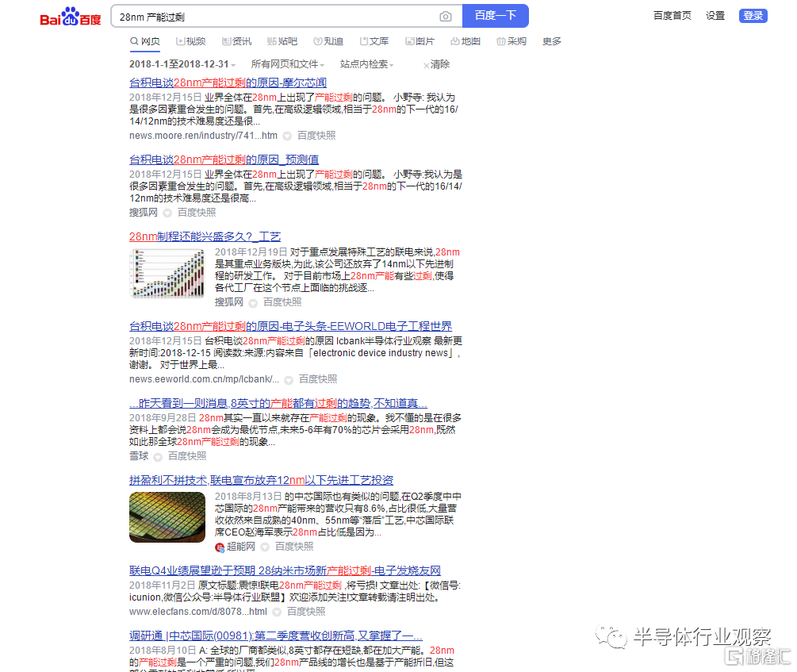Open 更多 to see more categories
Viewport: 797px width, 672px height.
(x=552, y=41)
